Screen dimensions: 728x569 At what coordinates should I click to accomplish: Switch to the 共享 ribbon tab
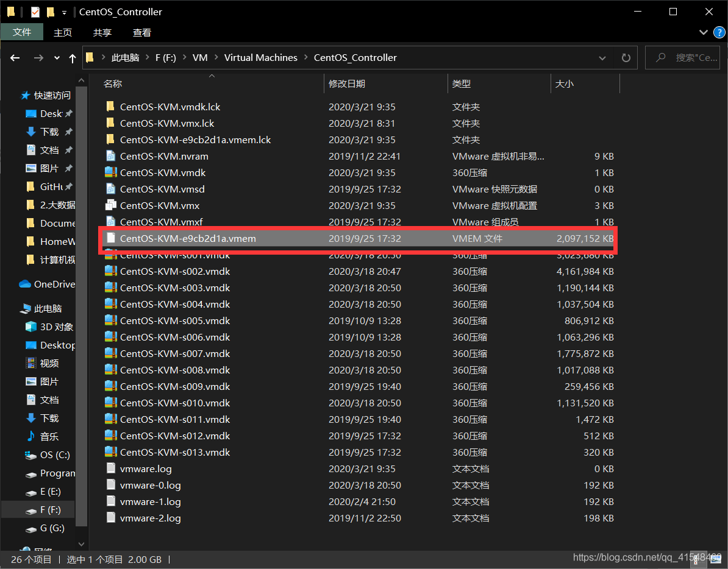[x=102, y=32]
